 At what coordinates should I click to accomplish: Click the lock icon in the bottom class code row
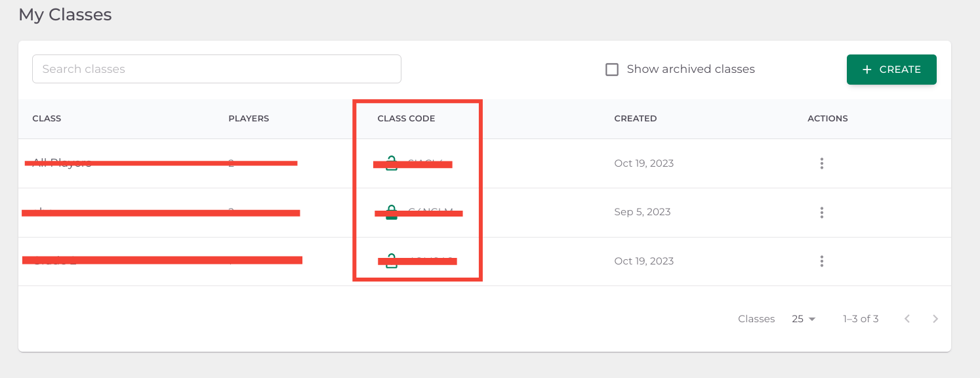[x=392, y=261]
